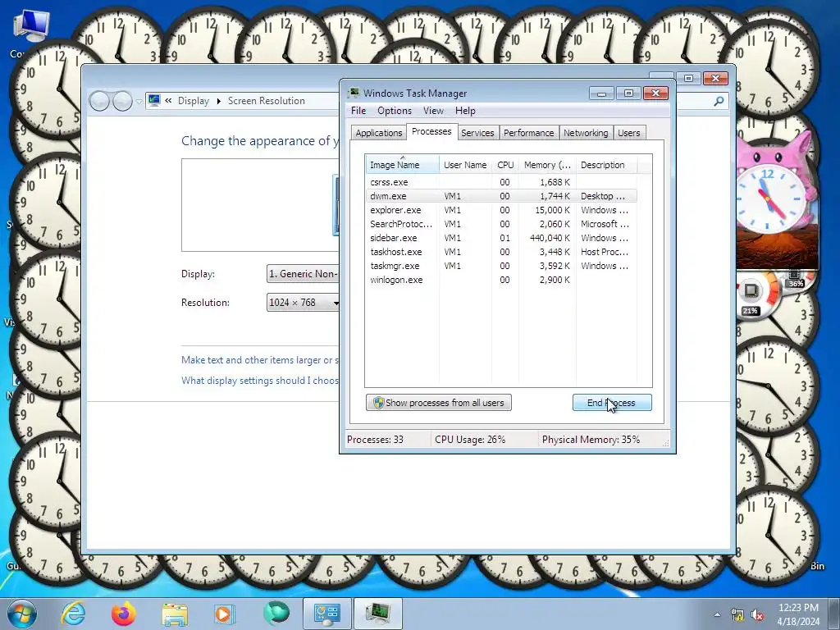Sort by Image Name column header
The height and width of the screenshot is (630, 840).
coord(402,165)
